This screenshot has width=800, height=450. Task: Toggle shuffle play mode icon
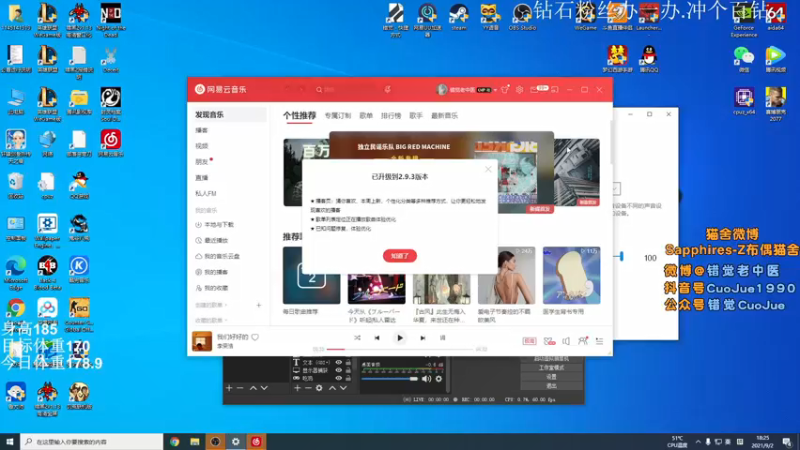357,338
